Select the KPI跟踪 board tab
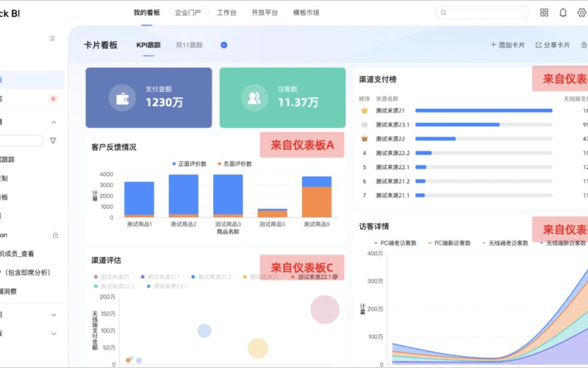Viewport: 588px width, 368px height. pos(148,45)
